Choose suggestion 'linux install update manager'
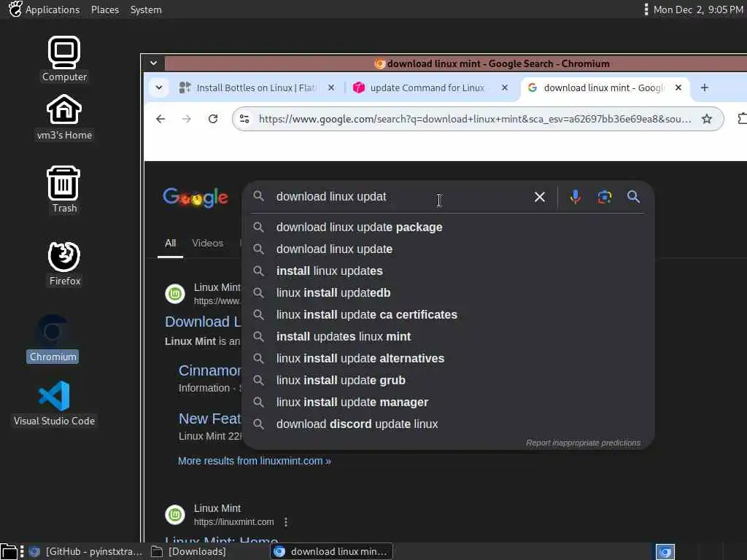The height and width of the screenshot is (560, 747). click(448, 402)
